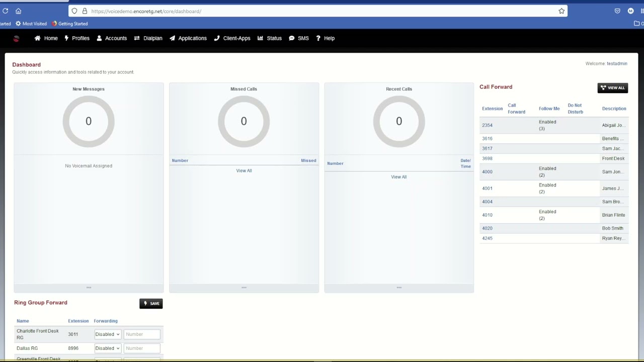Open the browser account avatar icon
The height and width of the screenshot is (362, 644).
[630, 11]
